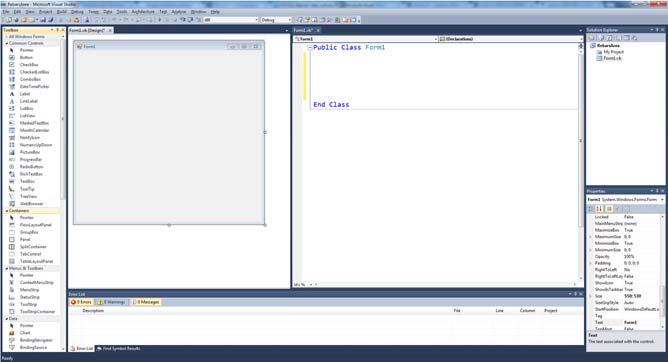
Task: Toggle the 0 Errors filter button
Action: coord(81,302)
